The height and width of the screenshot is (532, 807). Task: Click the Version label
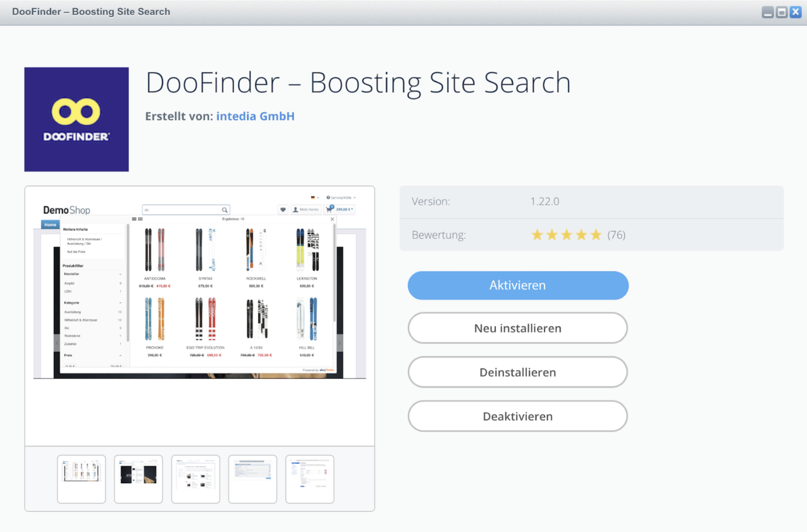431,201
